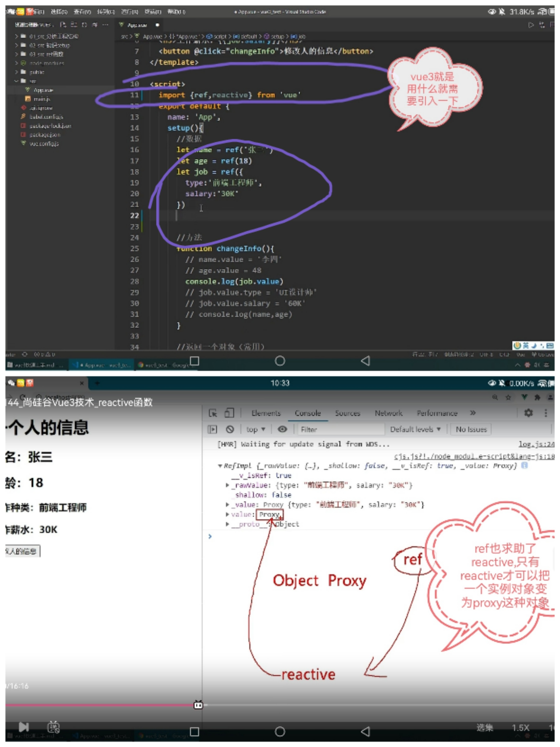Open the top context dropdown
560x747 pixels.
coord(256,429)
